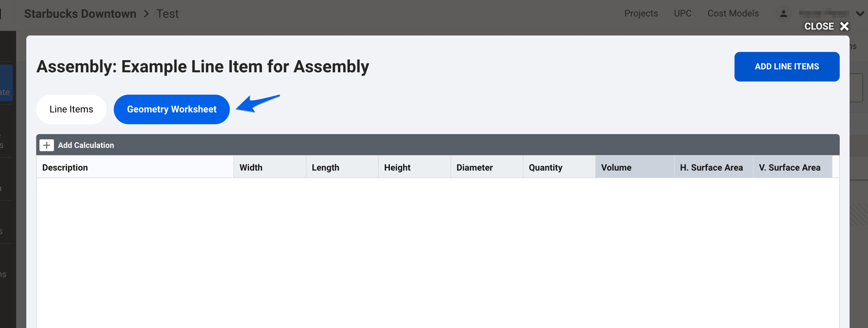
Task: Select the Diameter column header
Action: (x=474, y=167)
